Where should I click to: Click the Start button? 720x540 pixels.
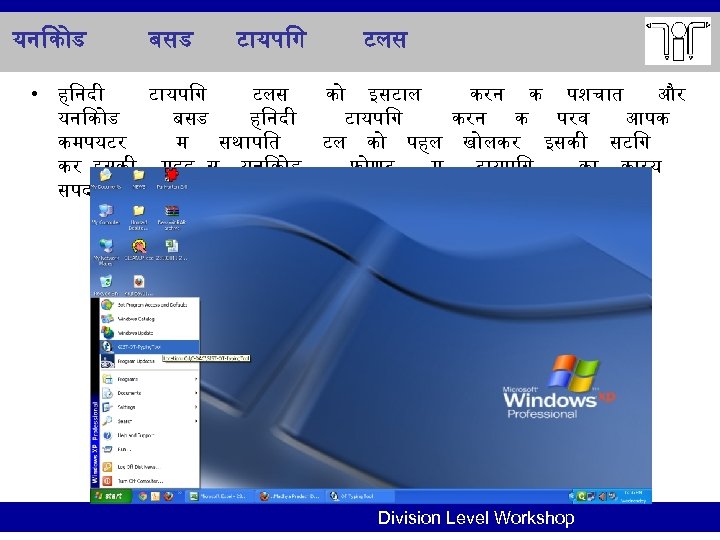[x=111, y=496]
